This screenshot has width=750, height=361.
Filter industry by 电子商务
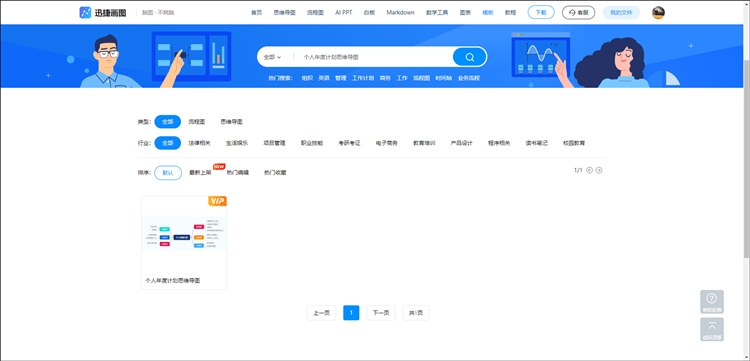pos(387,143)
